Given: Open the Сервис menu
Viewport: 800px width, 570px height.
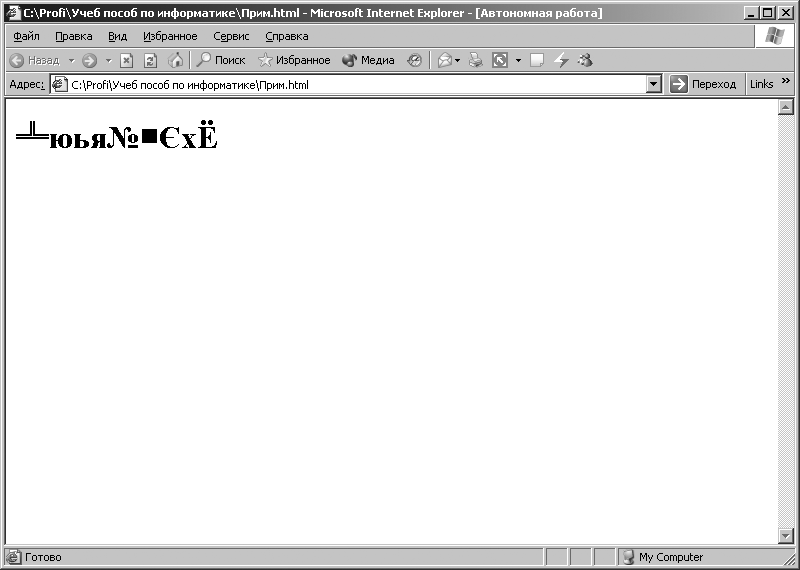Looking at the screenshot, I should coord(231,36).
